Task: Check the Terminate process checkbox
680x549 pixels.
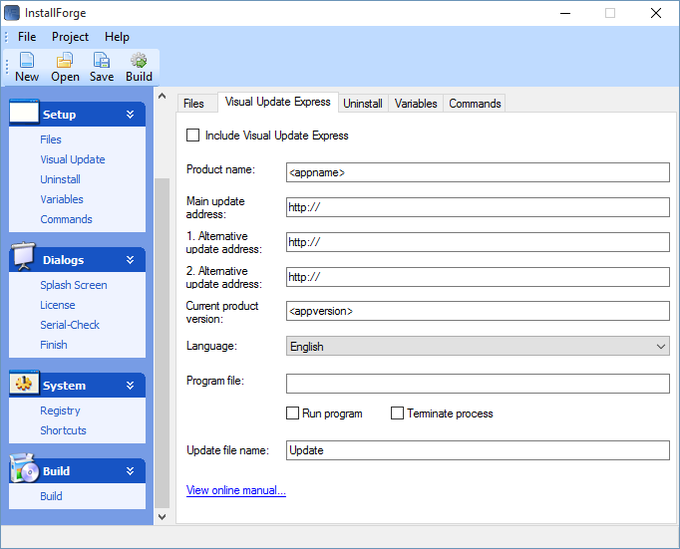Action: tap(397, 413)
